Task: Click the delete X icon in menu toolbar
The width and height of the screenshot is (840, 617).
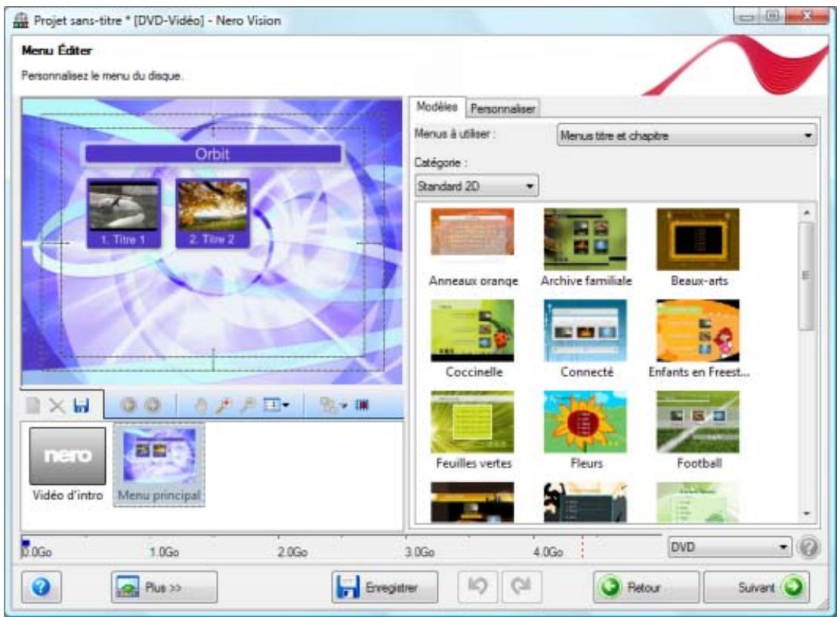Action: [57, 406]
